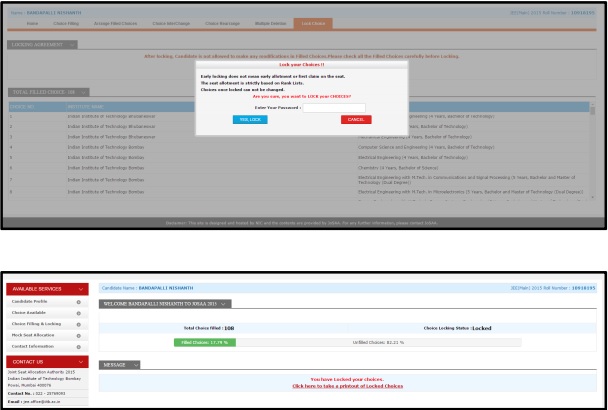Click the icon beside Choice Available
The height and width of the screenshot is (410, 608).
pyautogui.click(x=78, y=312)
